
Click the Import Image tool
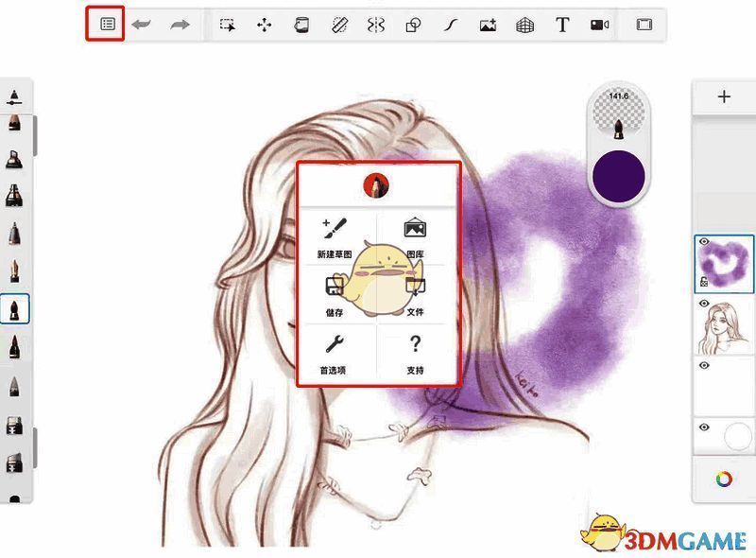click(x=487, y=26)
